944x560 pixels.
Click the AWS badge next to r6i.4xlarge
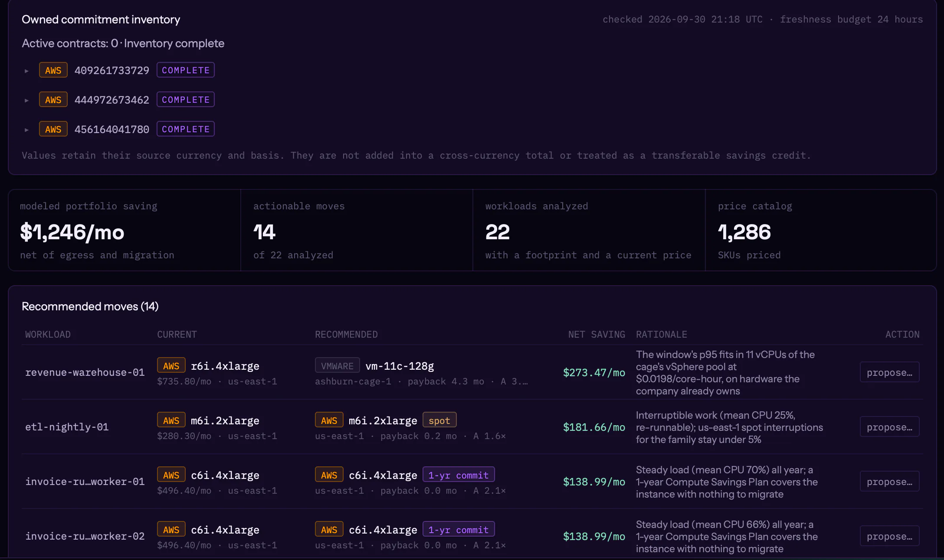point(171,366)
